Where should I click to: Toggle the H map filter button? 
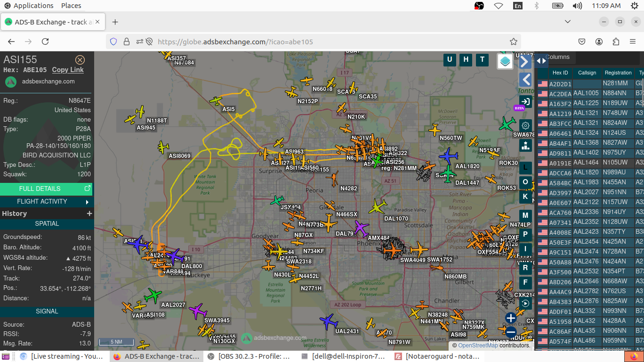466,59
